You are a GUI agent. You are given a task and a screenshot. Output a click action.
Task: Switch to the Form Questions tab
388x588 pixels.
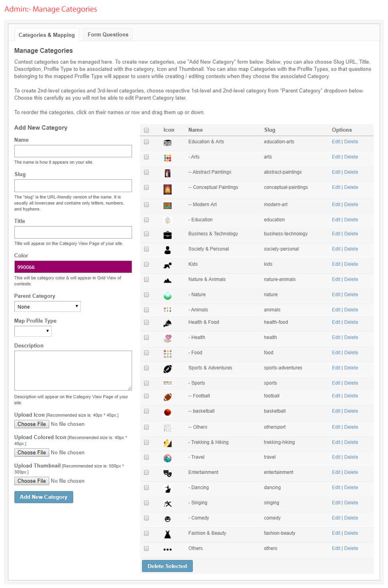click(108, 35)
